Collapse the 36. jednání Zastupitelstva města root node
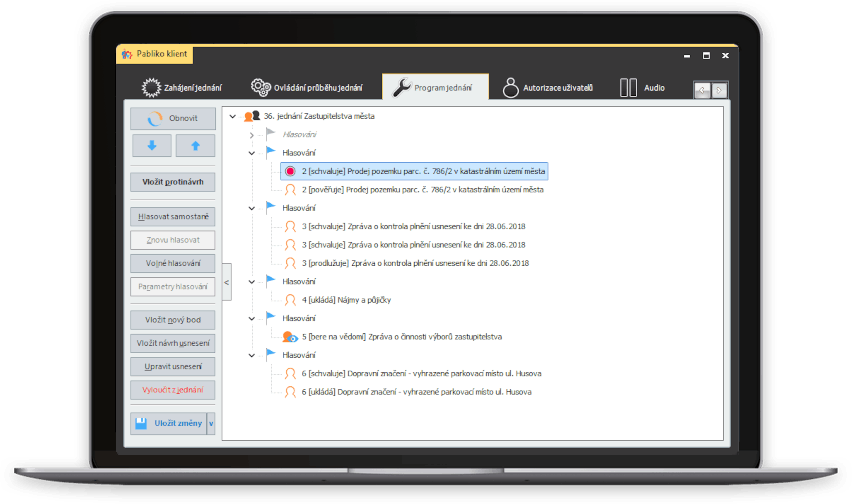Screen dimensions: 852x504 [233, 116]
